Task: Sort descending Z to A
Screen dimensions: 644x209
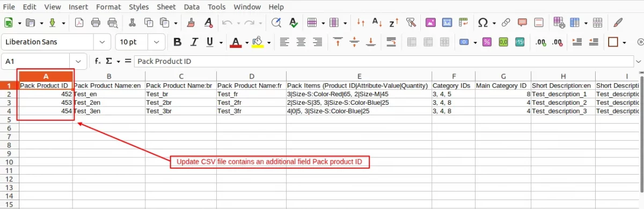Action: click(x=394, y=23)
